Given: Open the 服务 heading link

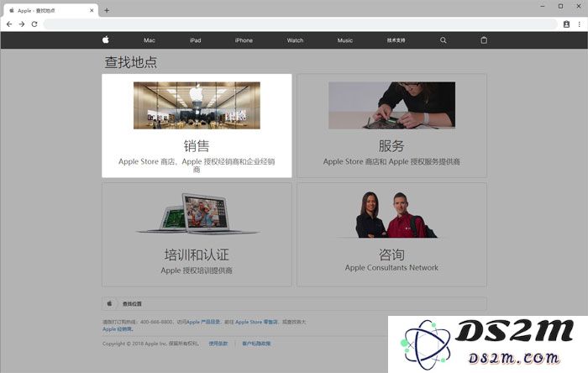Looking at the screenshot, I should click(391, 146).
